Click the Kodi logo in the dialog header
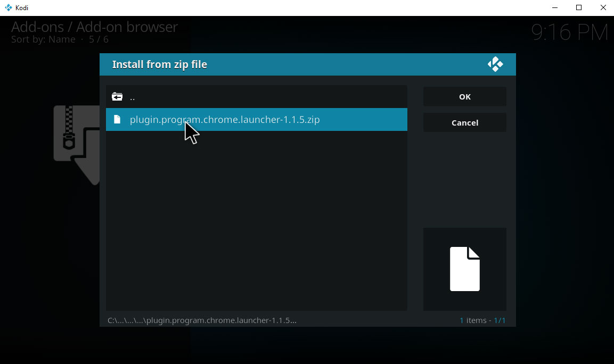 pyautogui.click(x=495, y=64)
